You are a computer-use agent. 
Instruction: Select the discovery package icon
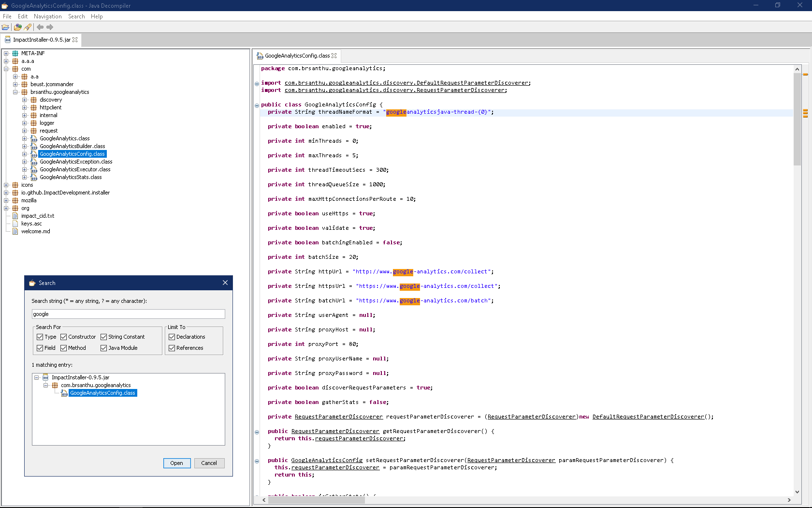click(33, 100)
